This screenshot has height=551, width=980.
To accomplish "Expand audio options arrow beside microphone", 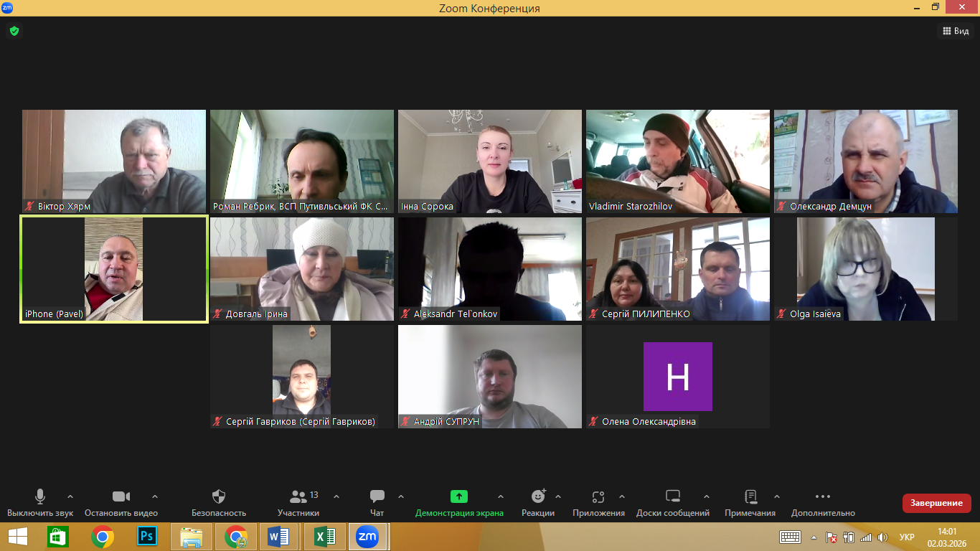I will click(x=70, y=496).
